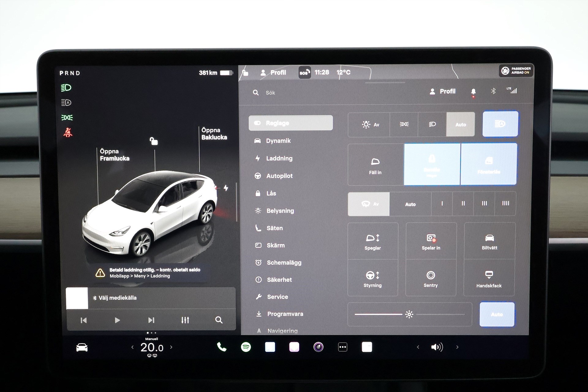Open the more apps ellipsis menu

point(342,347)
